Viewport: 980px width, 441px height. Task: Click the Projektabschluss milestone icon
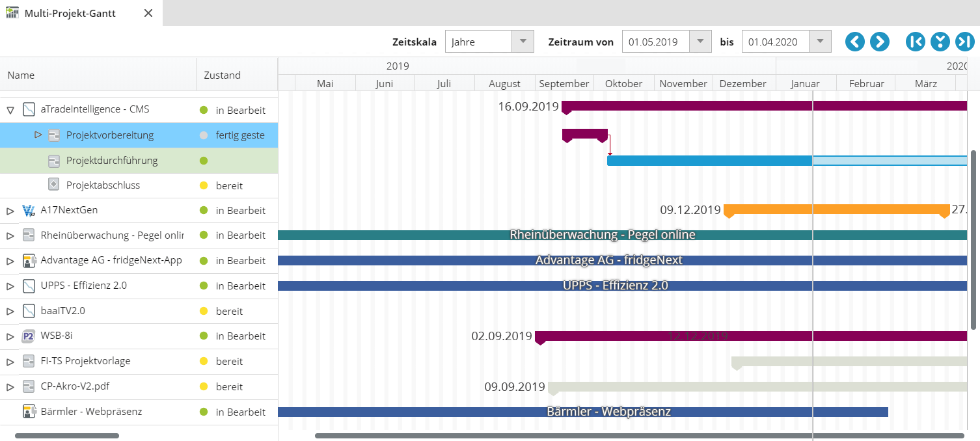54,185
